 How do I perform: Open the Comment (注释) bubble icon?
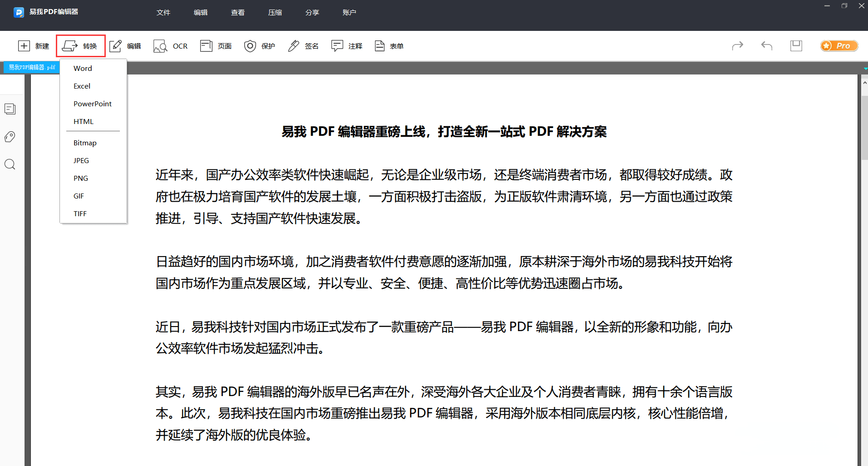pos(337,46)
